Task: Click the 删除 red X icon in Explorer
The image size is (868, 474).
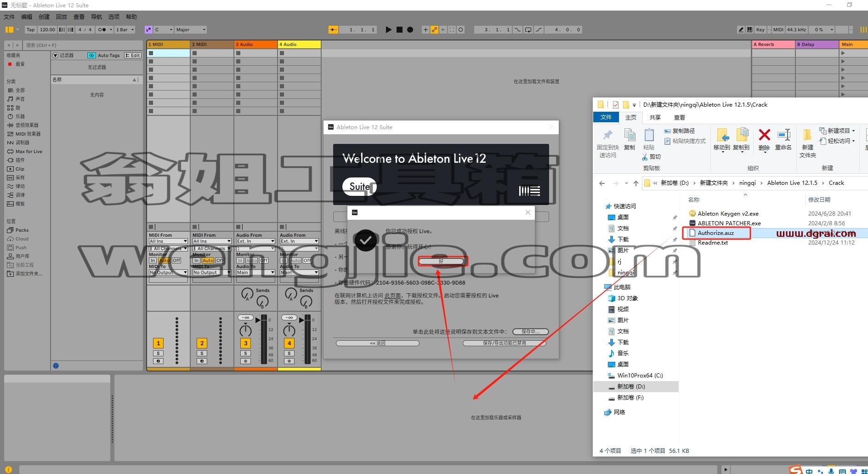Action: pyautogui.click(x=764, y=135)
